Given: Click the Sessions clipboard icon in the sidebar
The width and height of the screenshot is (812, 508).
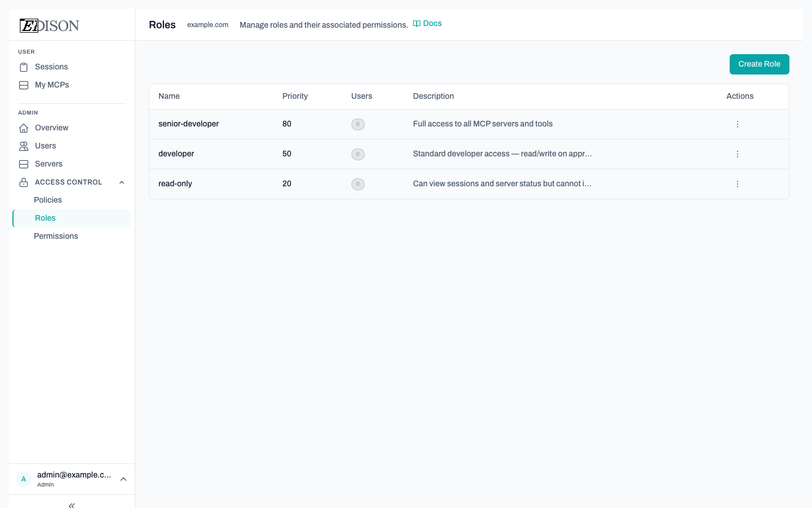Looking at the screenshot, I should click(24, 67).
